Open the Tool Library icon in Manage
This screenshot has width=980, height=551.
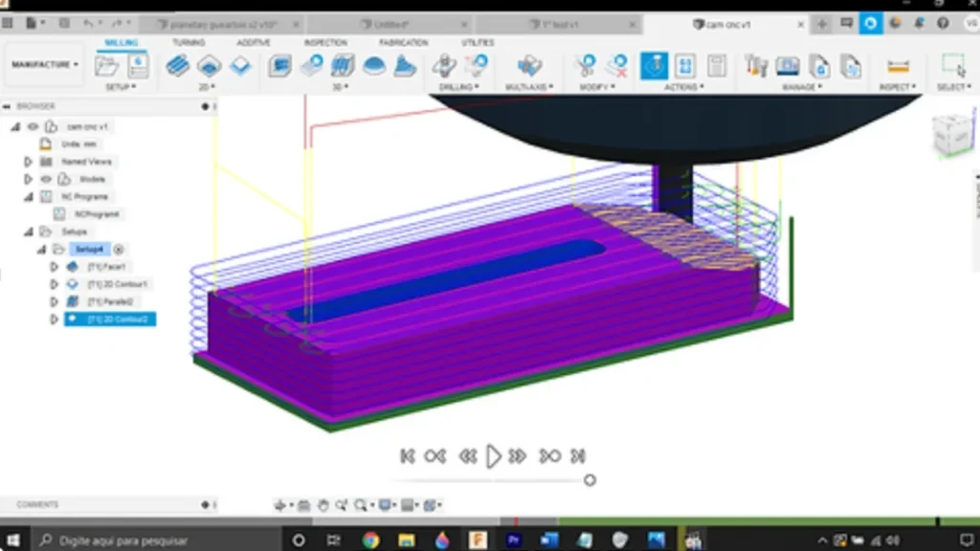tap(756, 65)
